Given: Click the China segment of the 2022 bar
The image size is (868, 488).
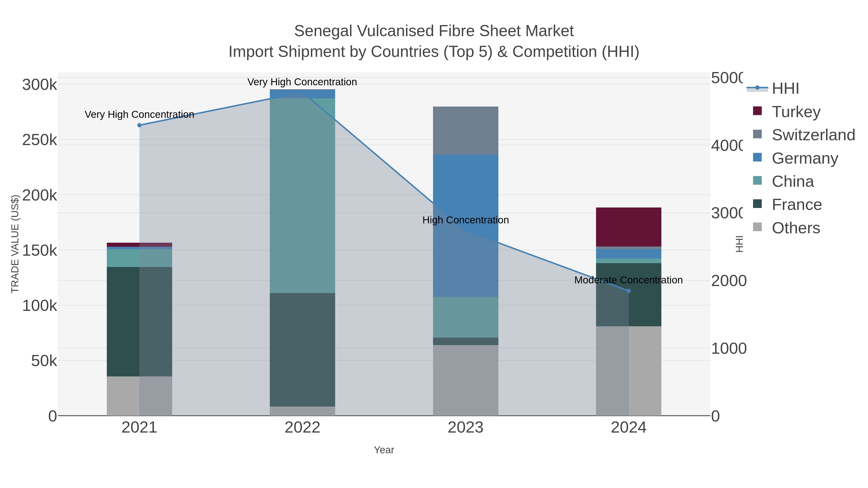Looking at the screenshot, I should (303, 196).
